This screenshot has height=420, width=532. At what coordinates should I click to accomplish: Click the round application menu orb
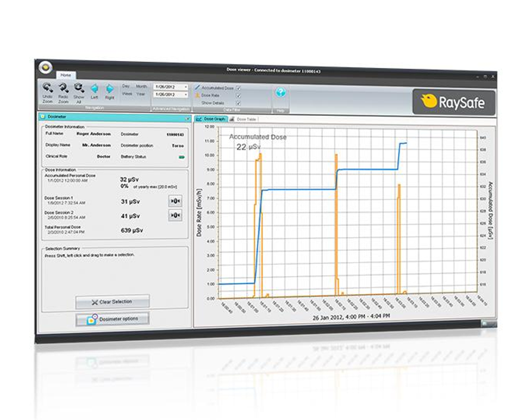pyautogui.click(x=44, y=67)
